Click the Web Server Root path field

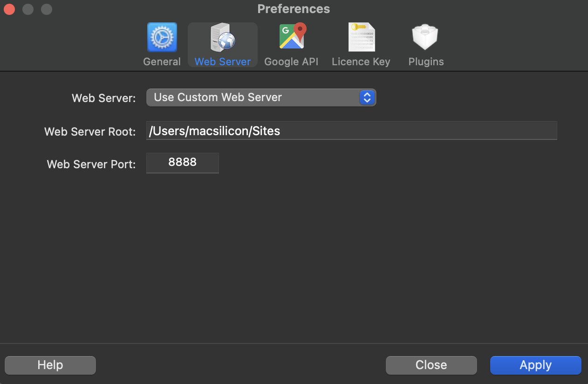[351, 131]
